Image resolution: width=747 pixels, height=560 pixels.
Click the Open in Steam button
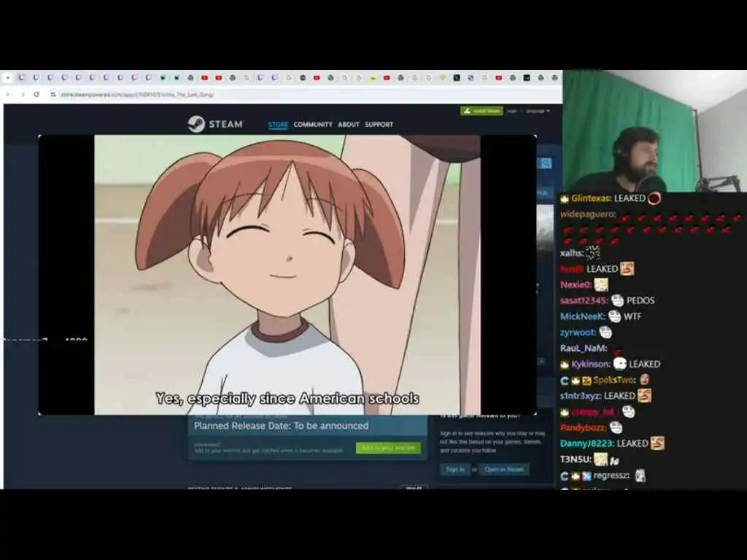(503, 469)
